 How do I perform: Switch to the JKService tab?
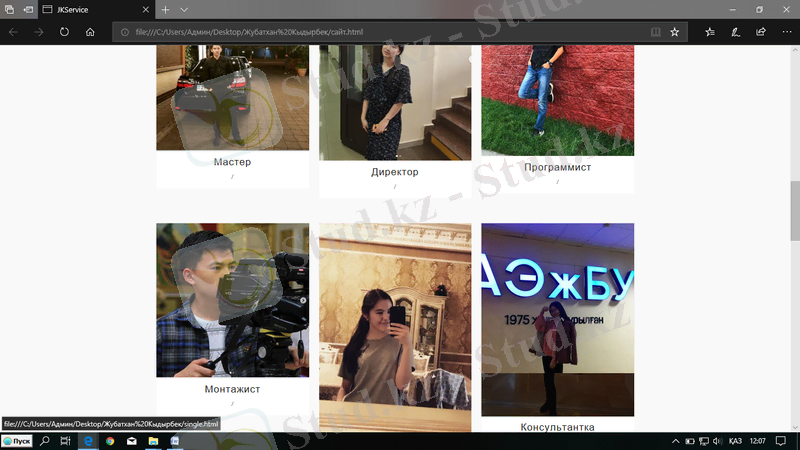[x=96, y=10]
